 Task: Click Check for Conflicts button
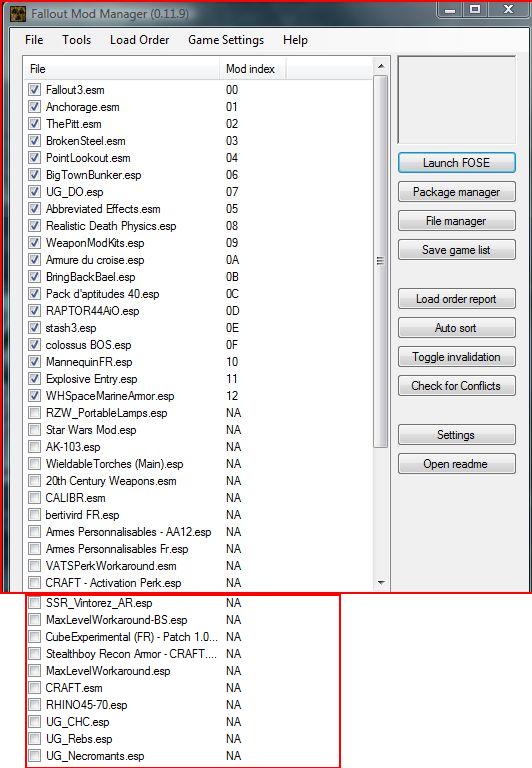click(457, 385)
